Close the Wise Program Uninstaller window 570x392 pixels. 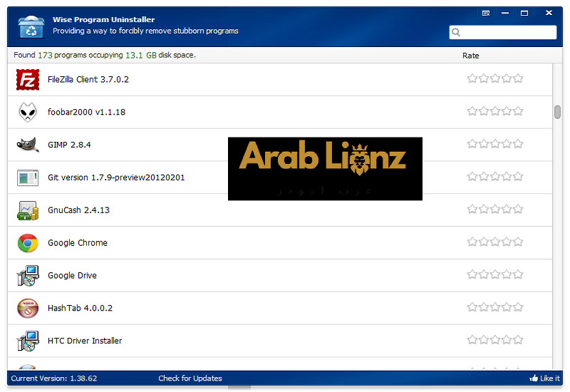pyautogui.click(x=549, y=13)
